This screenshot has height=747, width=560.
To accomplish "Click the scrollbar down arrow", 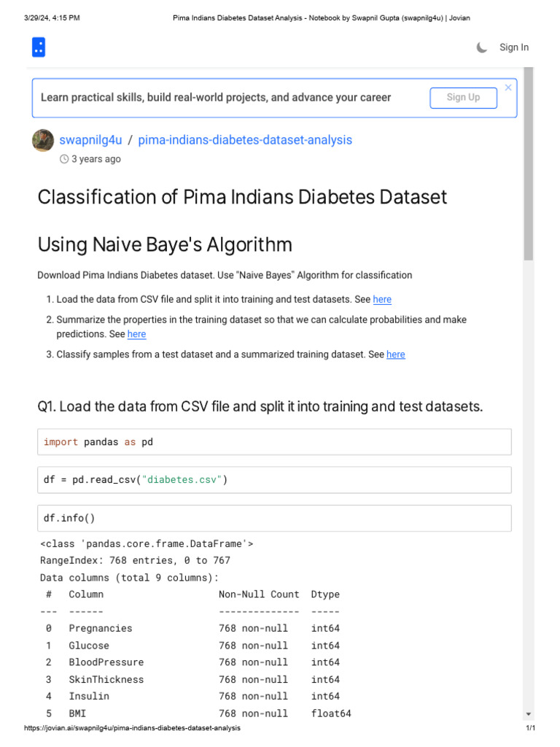I will pyautogui.click(x=529, y=714).
